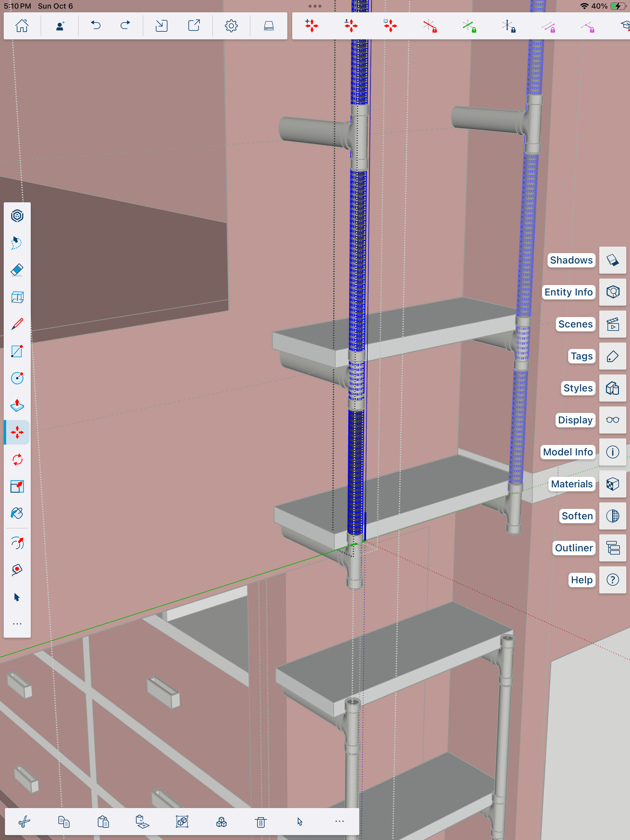Open the three-dot multitasking menu at top
The height and width of the screenshot is (840, 630).
(x=315, y=6)
